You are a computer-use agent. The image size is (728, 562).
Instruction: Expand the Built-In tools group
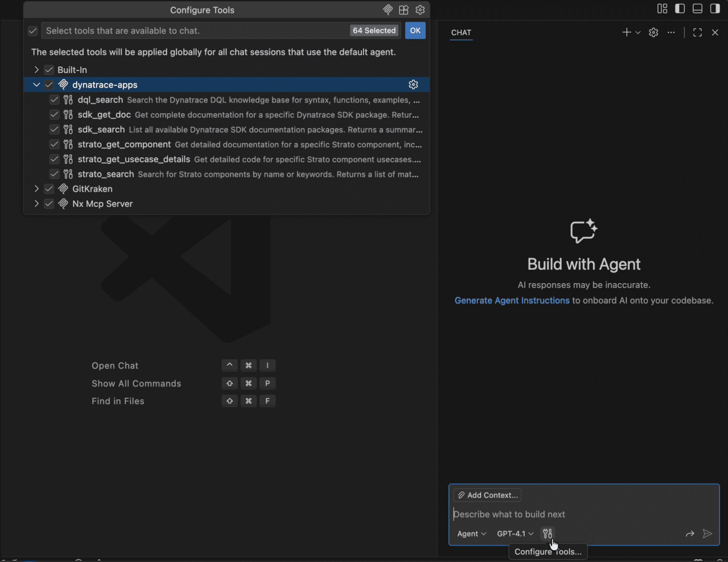coord(36,70)
